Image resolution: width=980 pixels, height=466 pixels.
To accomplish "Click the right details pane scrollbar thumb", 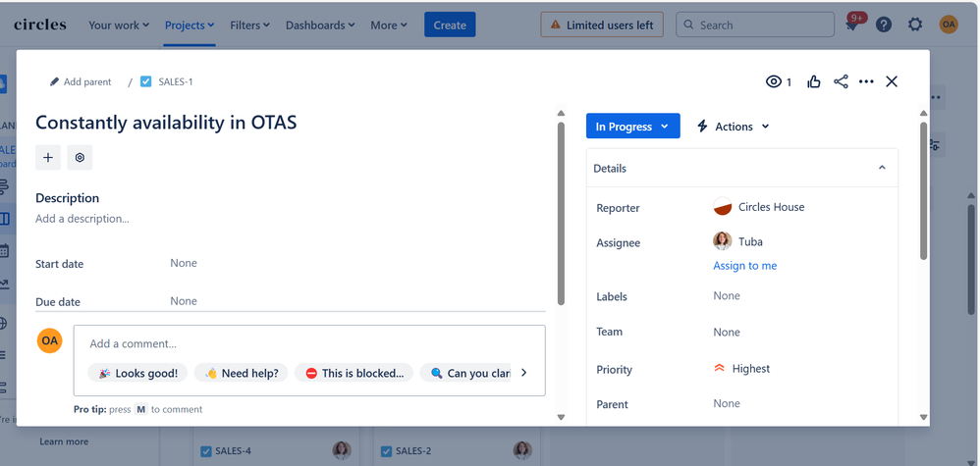I will [923, 190].
